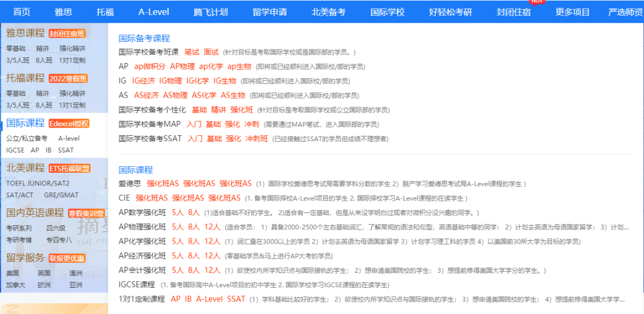
Task: Click the 联报更优惠 badge beside 留学服务
Action: click(67, 258)
